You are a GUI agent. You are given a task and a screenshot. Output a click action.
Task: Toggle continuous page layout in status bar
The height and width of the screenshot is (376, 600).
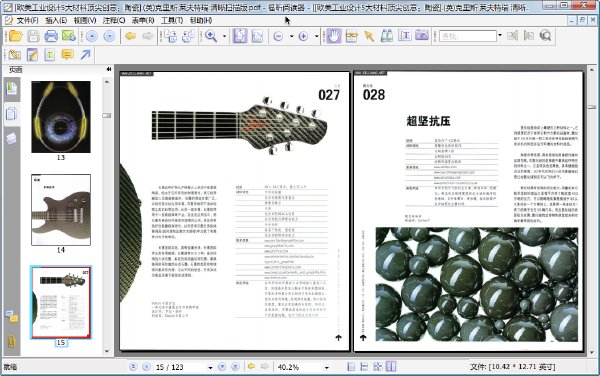[x=364, y=366]
